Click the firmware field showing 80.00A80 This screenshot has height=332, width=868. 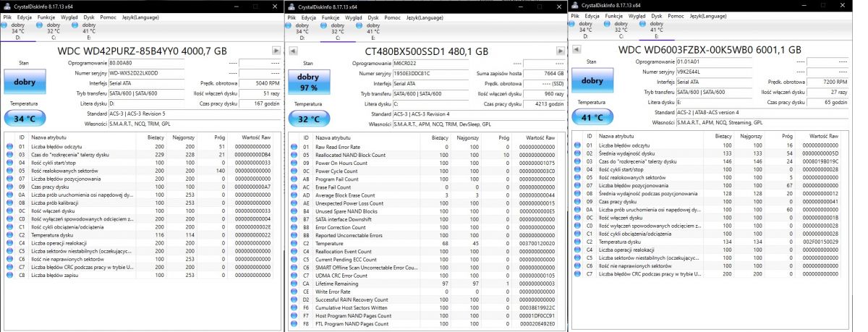click(148, 63)
